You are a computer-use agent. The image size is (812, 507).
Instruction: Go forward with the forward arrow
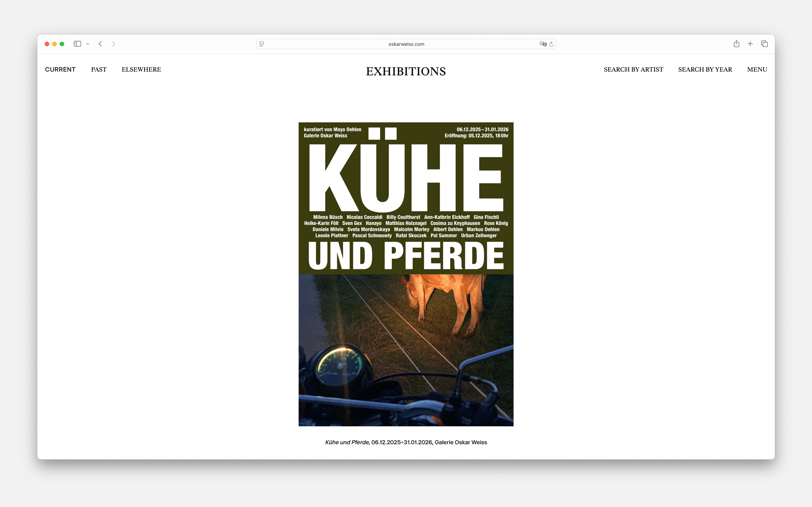click(x=113, y=44)
